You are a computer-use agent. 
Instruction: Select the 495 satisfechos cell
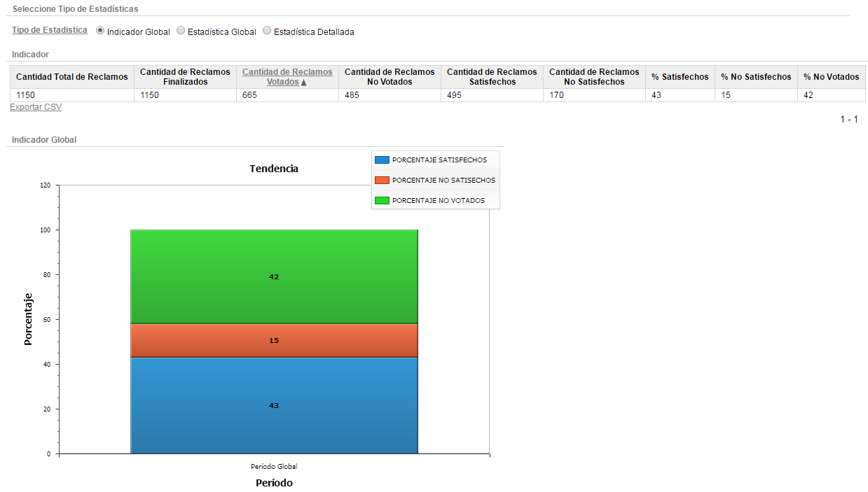(x=492, y=95)
